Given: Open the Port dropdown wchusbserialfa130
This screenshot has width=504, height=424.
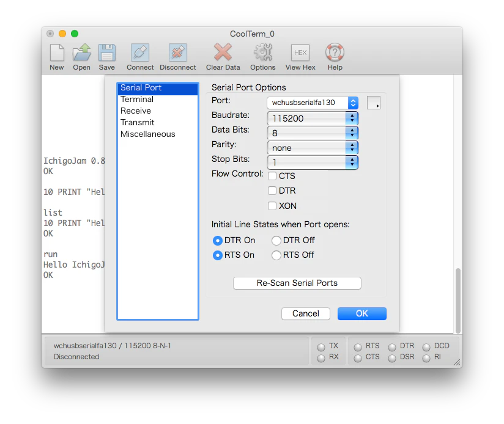Looking at the screenshot, I should click(x=313, y=103).
